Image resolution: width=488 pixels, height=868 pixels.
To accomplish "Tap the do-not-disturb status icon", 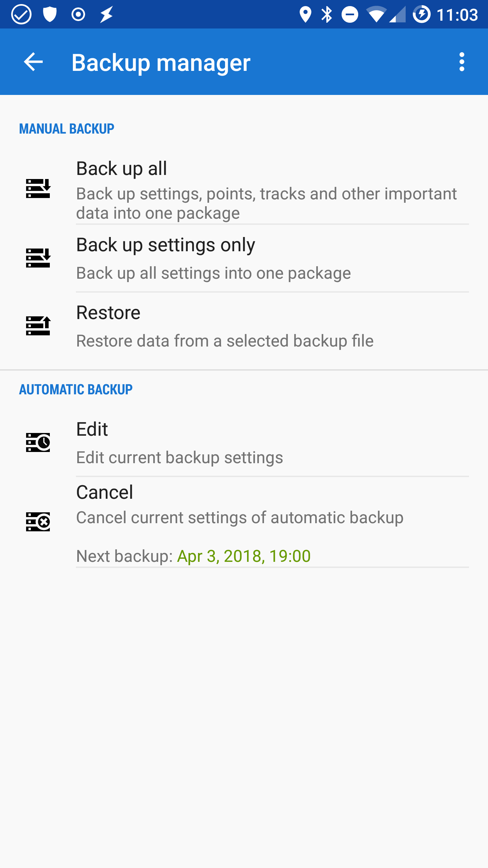I will click(350, 15).
